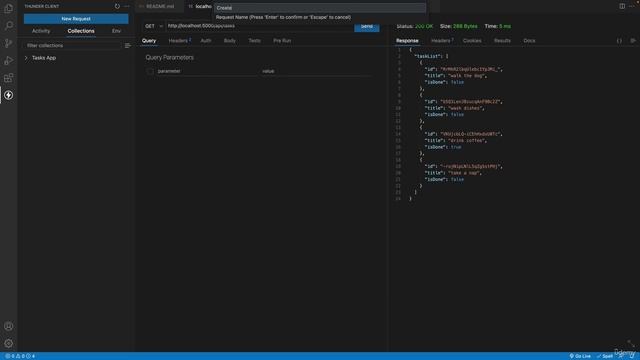
Task: Select the response Headers tab
Action: coord(441,41)
